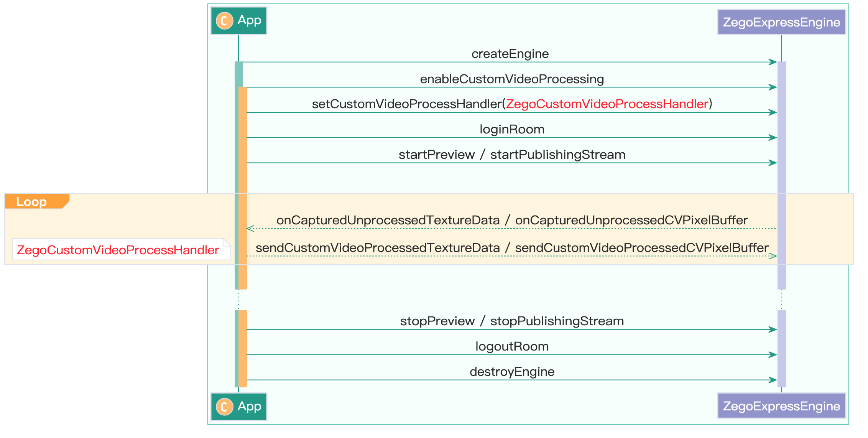Click the orange C icon in top App box
The width and height of the screenshot is (868, 438).
[x=224, y=21]
